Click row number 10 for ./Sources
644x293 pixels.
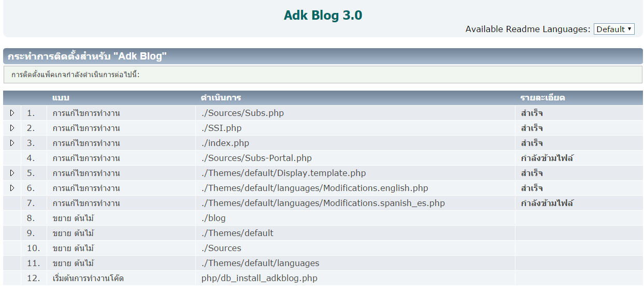pyautogui.click(x=33, y=248)
